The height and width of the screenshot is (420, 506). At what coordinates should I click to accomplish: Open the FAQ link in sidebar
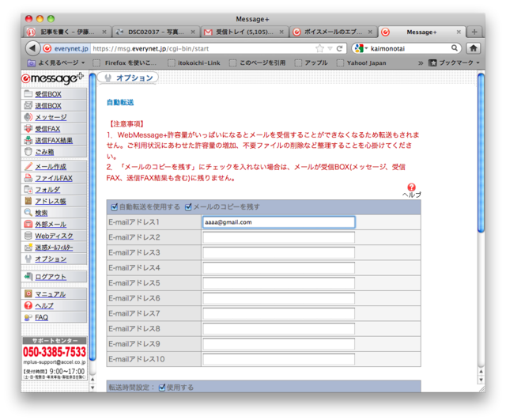(42, 317)
